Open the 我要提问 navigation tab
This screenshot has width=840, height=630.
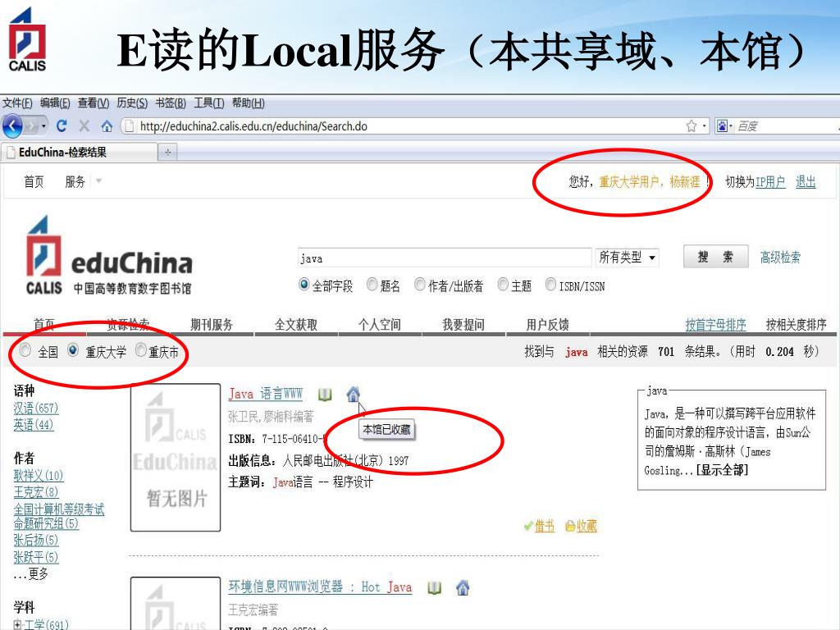[463, 325]
